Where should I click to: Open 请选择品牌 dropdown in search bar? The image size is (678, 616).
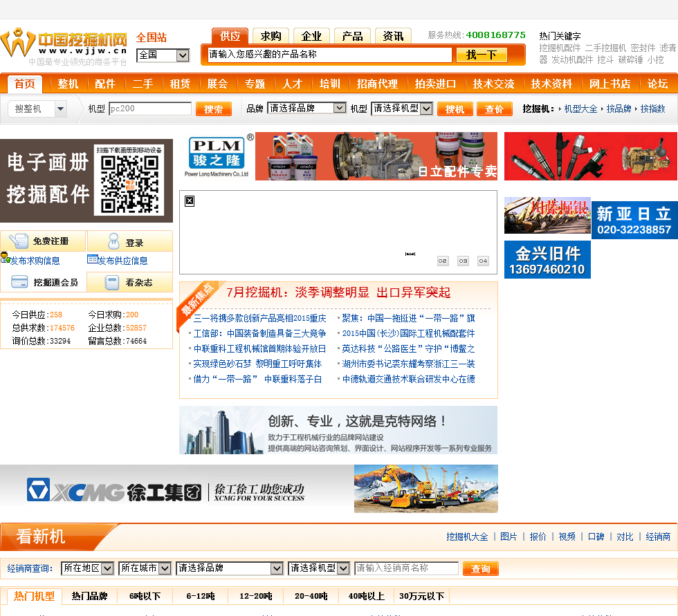[306, 108]
